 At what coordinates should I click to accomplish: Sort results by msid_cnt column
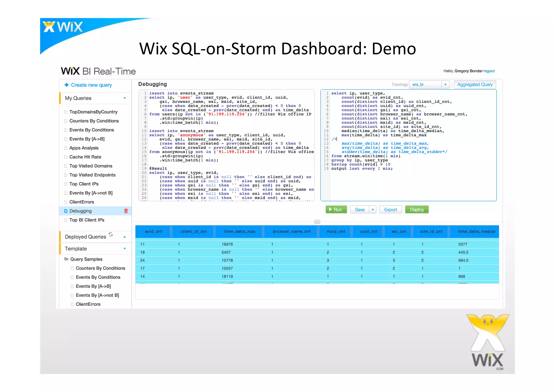click(x=336, y=232)
